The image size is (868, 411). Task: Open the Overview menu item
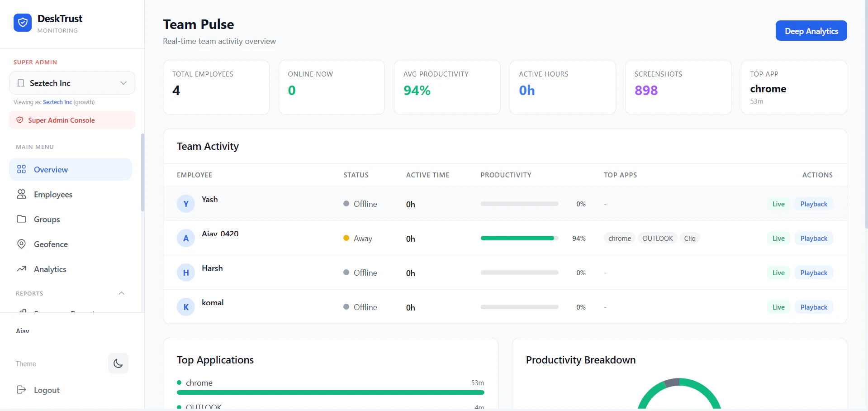(x=71, y=169)
